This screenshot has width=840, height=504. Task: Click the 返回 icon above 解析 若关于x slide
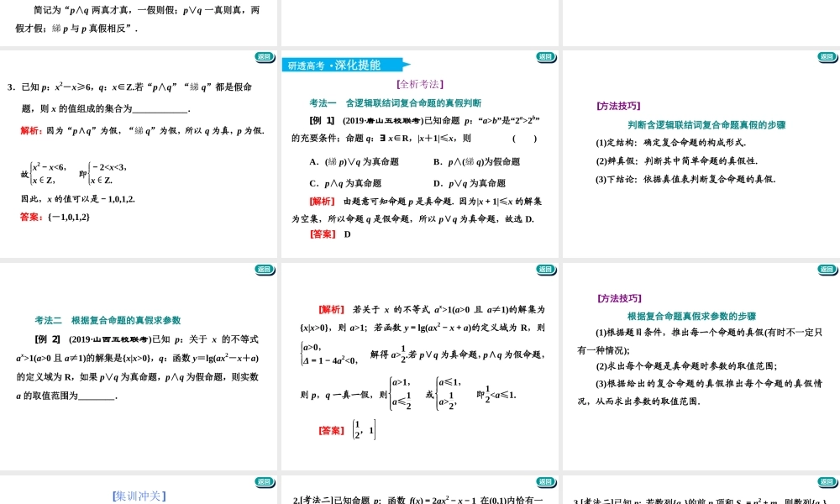coord(547,270)
